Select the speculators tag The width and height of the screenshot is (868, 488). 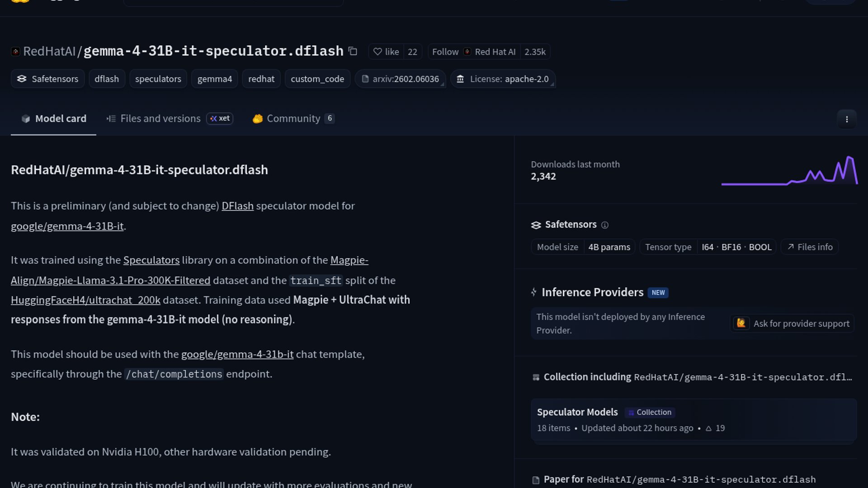158,79
